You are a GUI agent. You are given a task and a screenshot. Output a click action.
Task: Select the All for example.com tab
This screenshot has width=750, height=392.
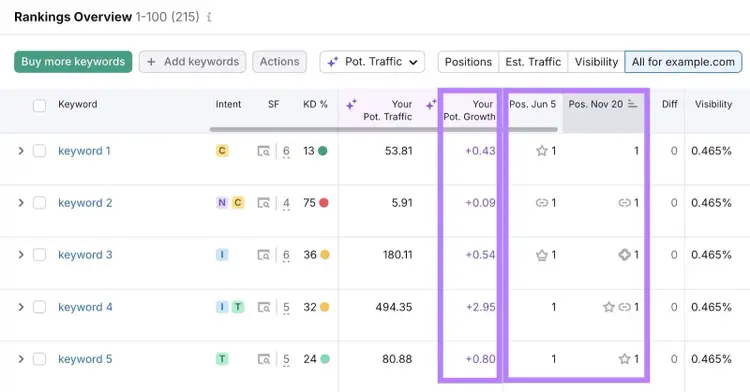tap(683, 62)
